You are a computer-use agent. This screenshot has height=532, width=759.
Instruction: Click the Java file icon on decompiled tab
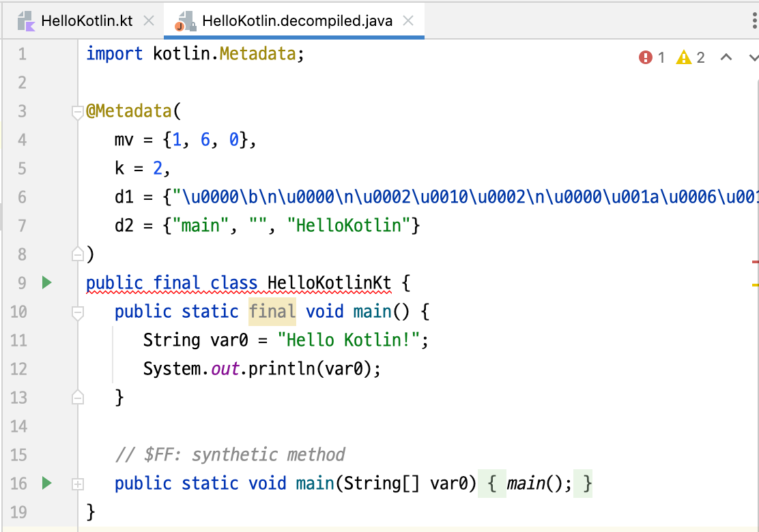coord(186,21)
